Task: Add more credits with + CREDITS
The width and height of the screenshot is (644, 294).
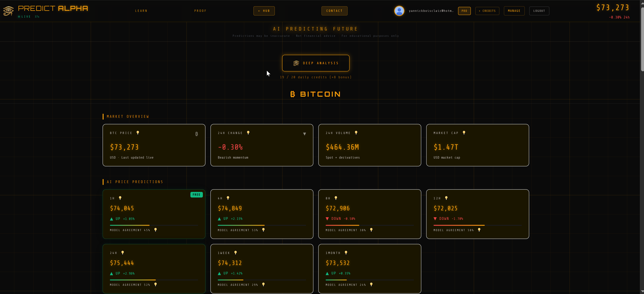Action: (487, 11)
